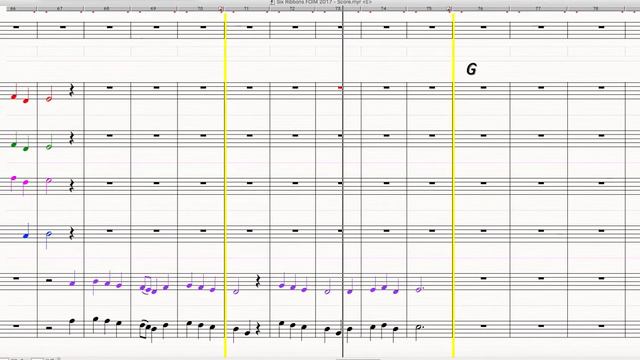The width and height of the screenshot is (640, 360).
Task: Click measure number 78 in the ruler
Action: [596, 9]
